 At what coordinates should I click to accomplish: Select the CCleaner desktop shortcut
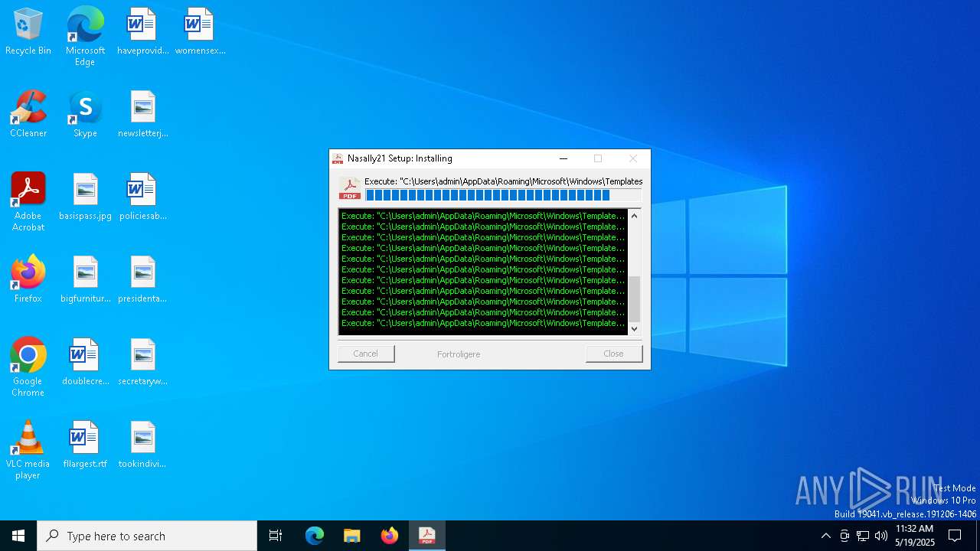click(x=28, y=114)
